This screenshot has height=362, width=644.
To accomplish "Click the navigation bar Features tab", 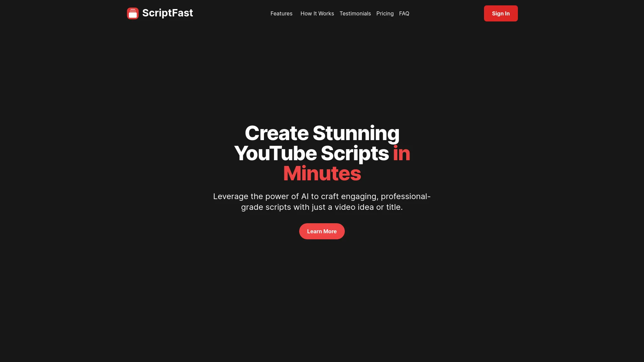I will click(x=281, y=13).
